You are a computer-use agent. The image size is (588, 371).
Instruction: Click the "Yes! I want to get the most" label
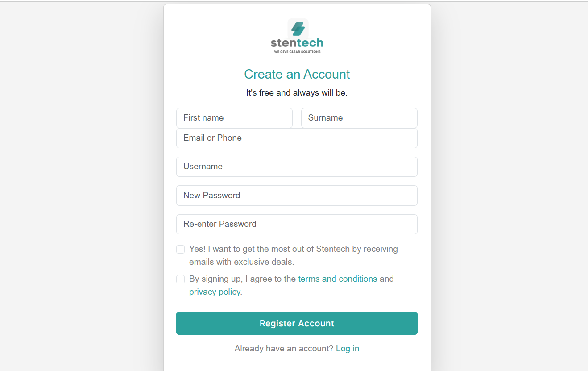click(x=293, y=249)
